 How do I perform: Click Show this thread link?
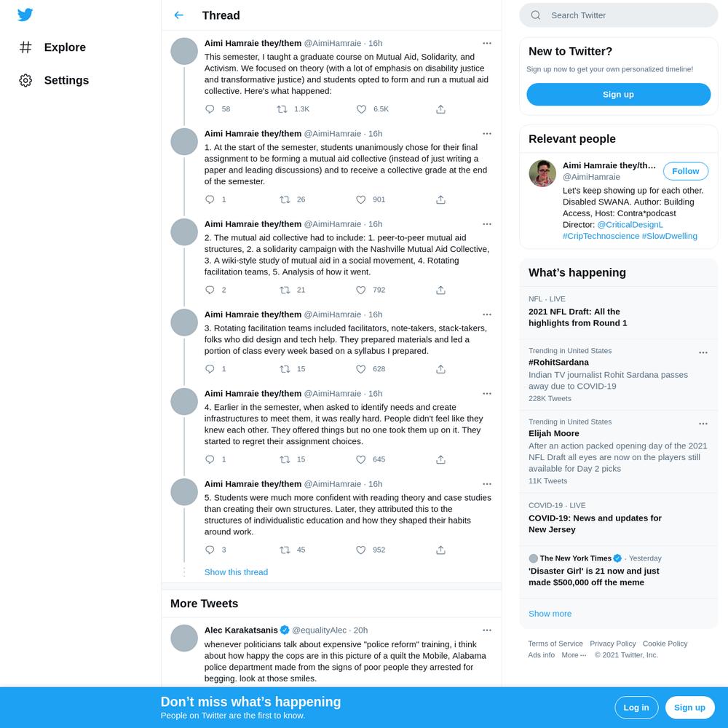tap(236, 572)
